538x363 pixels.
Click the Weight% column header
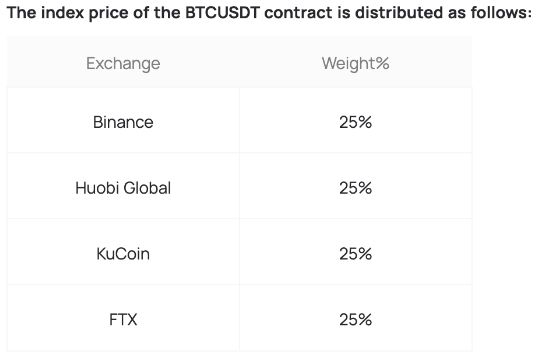355,63
